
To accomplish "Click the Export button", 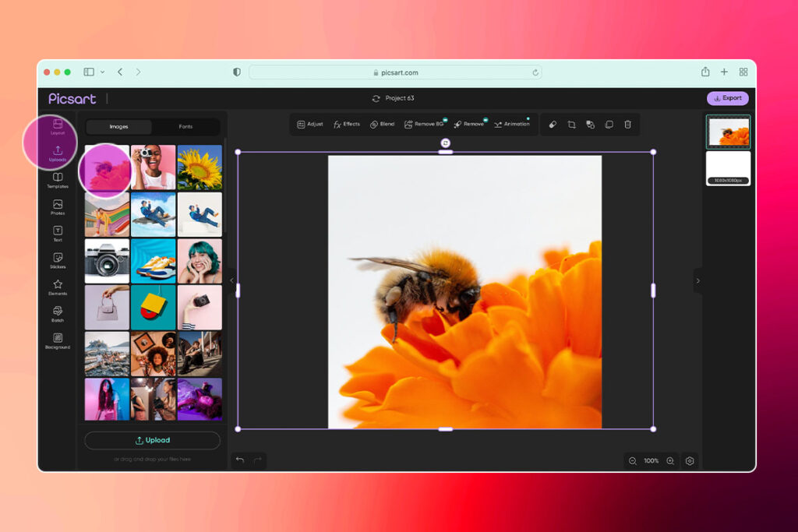I will [x=728, y=98].
